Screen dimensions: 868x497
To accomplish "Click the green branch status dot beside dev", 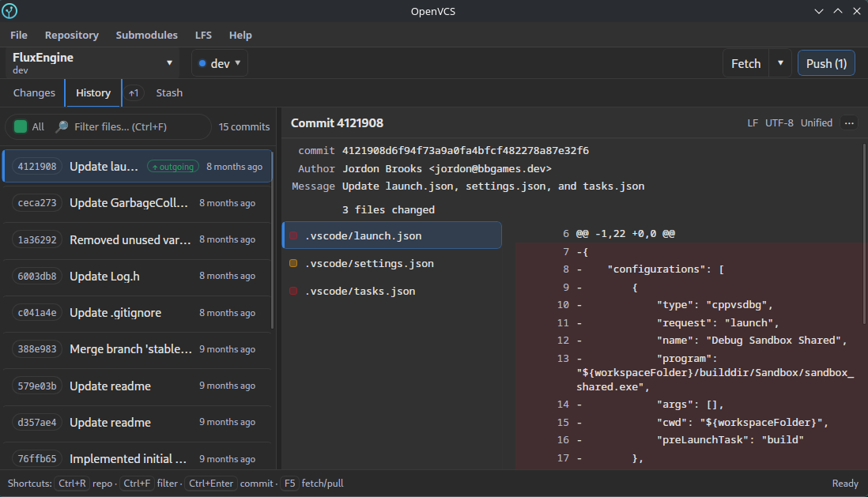I will click(x=204, y=62).
